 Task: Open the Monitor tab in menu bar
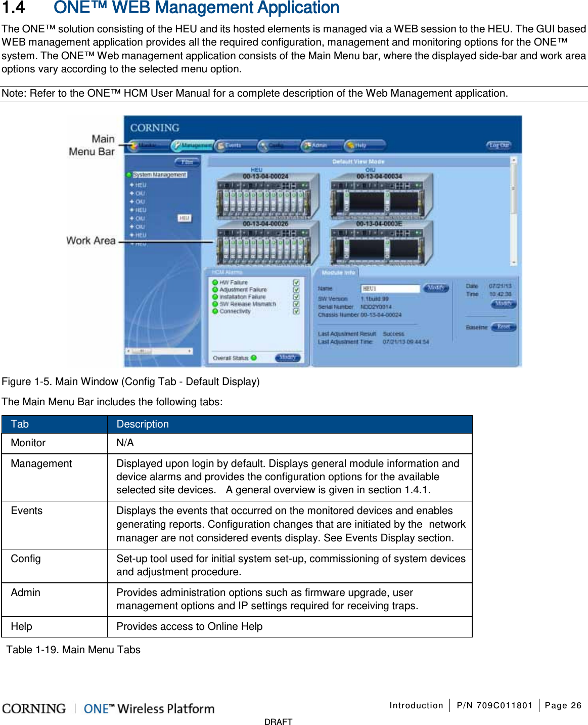[148, 146]
